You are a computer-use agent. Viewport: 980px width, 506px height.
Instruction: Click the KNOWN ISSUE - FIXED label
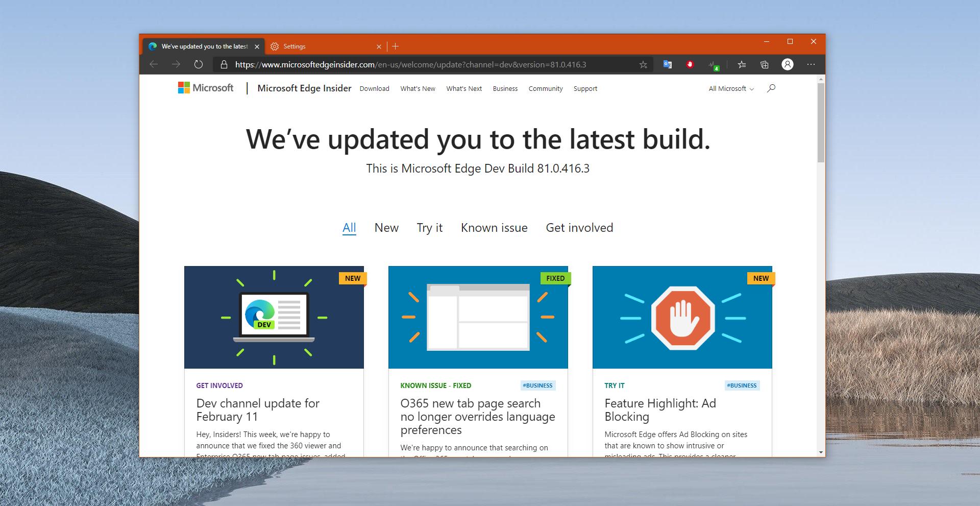tap(435, 385)
